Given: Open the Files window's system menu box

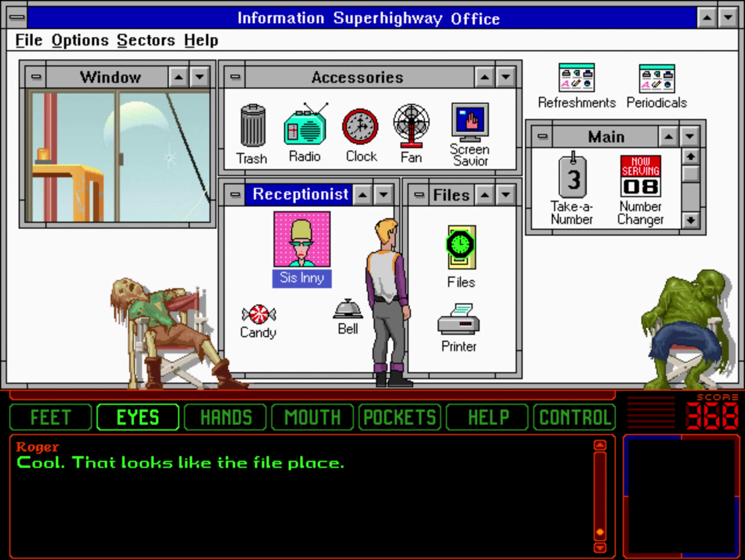Looking at the screenshot, I should point(419,195).
